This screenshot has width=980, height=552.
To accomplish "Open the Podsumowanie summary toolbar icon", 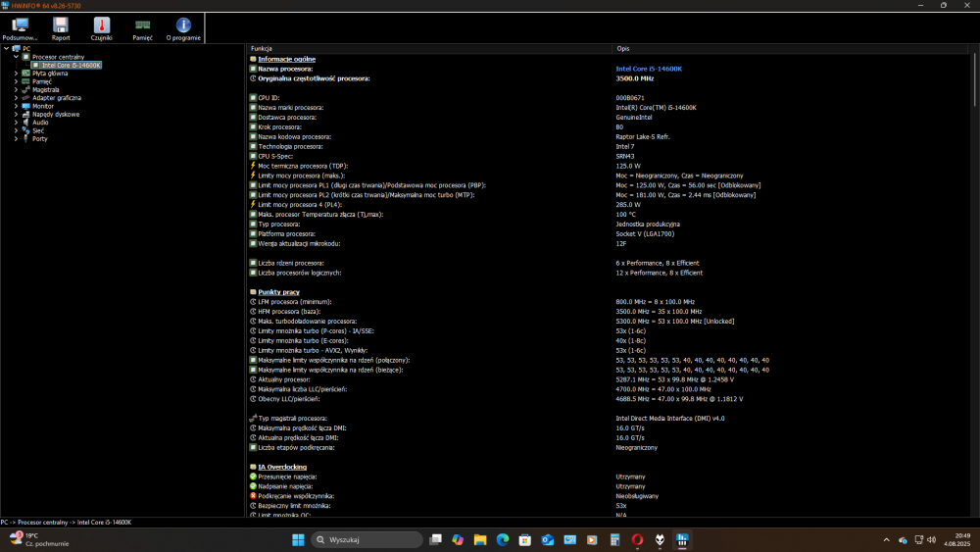I will click(20, 27).
